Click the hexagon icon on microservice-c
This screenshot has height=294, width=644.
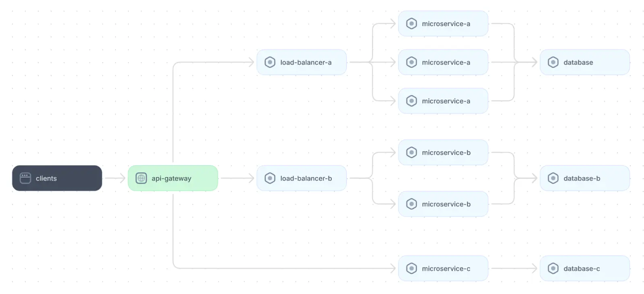click(411, 268)
